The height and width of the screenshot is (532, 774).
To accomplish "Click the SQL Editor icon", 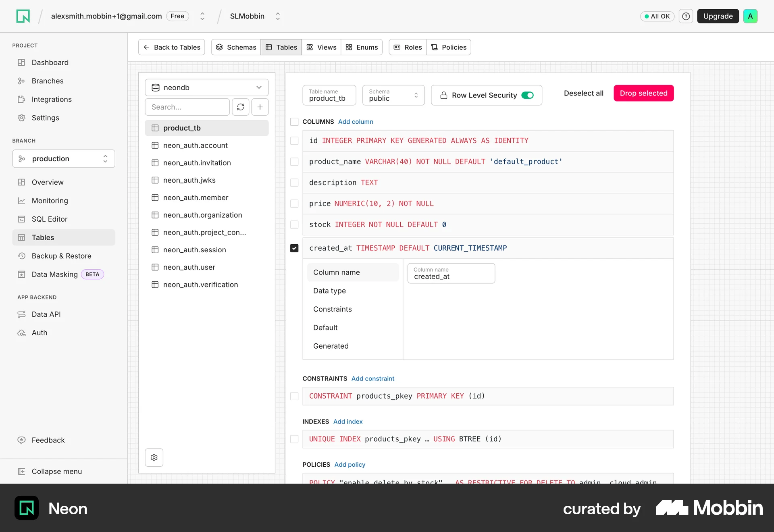I will pyautogui.click(x=21, y=219).
